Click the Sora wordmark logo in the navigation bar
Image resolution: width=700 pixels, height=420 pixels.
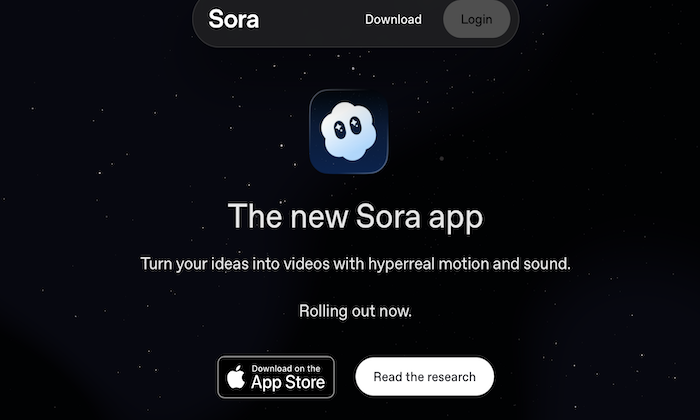pyautogui.click(x=233, y=19)
